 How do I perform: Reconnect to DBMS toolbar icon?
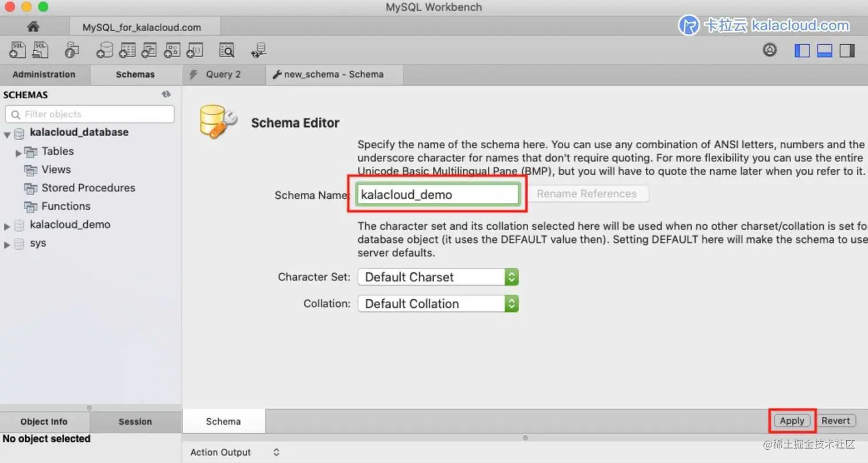(x=259, y=50)
